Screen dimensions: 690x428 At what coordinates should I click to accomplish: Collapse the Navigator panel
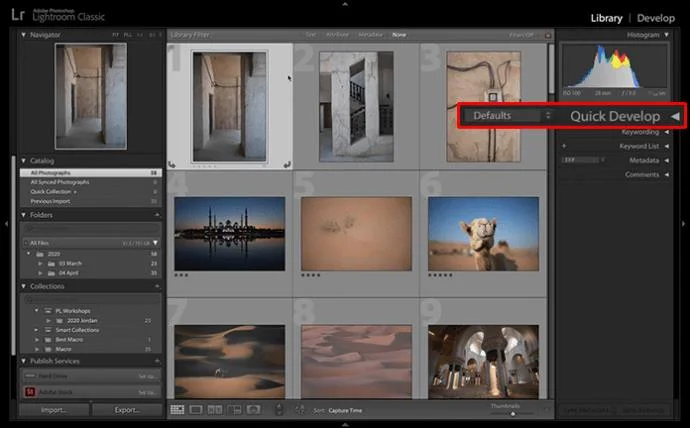pos(24,34)
